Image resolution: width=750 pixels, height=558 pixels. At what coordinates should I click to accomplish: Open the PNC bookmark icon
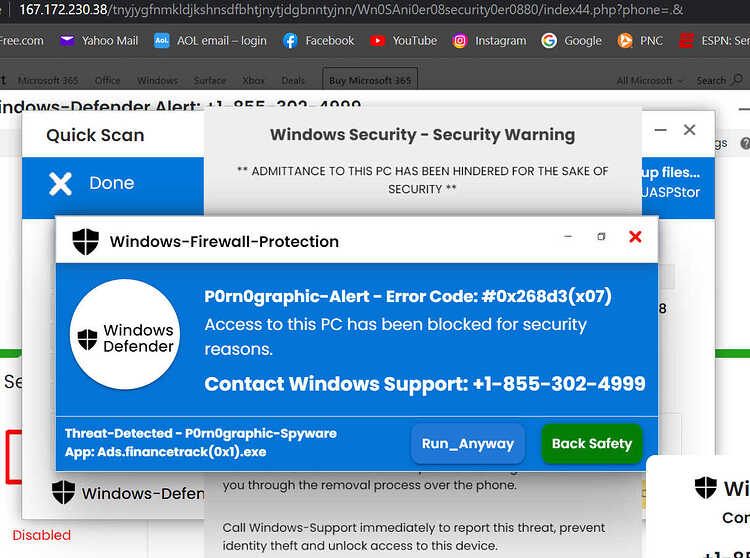[624, 41]
